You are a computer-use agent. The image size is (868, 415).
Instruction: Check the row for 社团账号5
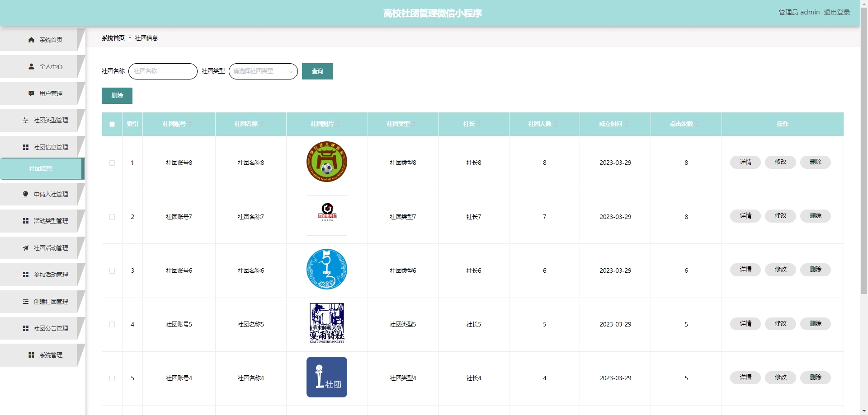[x=112, y=325]
